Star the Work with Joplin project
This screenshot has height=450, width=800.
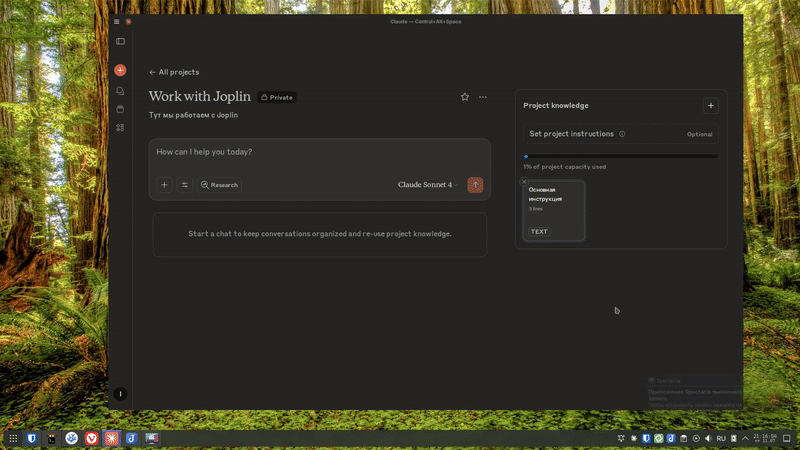[465, 97]
